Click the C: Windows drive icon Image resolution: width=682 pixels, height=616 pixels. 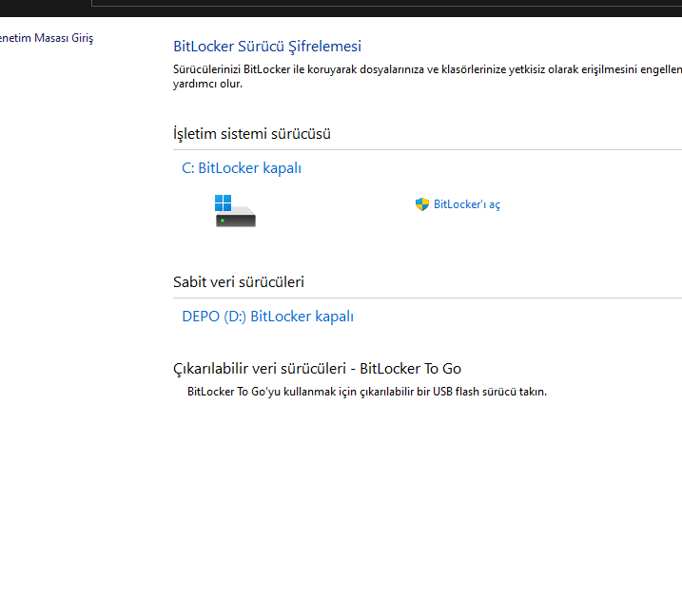click(235, 211)
